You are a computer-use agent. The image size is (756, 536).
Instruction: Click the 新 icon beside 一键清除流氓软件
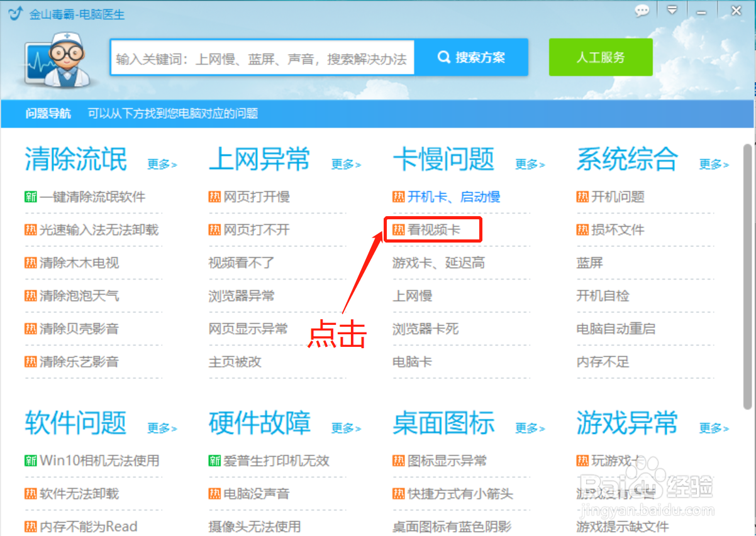click(x=30, y=197)
